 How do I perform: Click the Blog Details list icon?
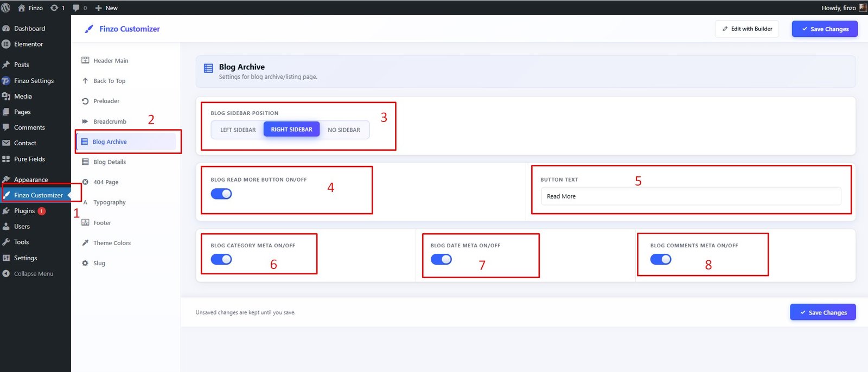85,162
